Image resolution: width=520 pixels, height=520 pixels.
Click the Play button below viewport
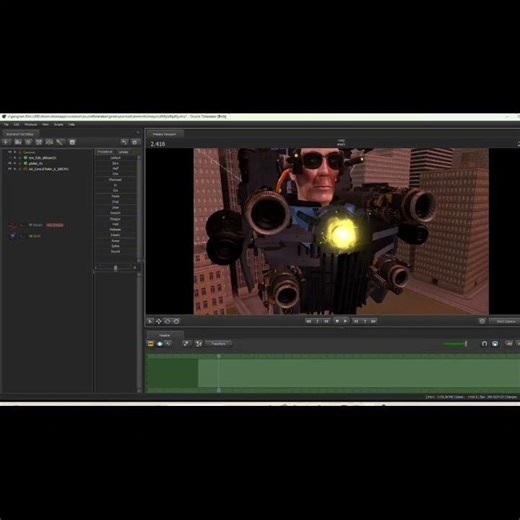346,321
